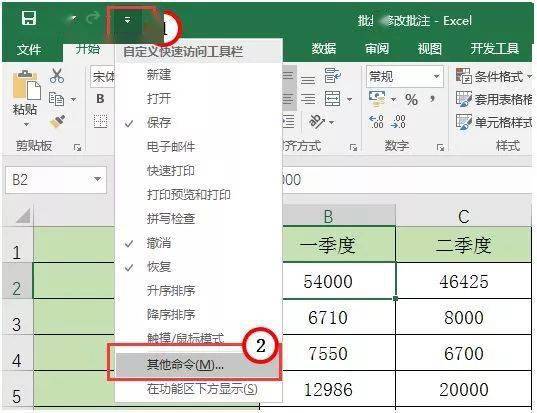
Task: Click the 粘贴 paste clipboard icon
Action: (26, 85)
